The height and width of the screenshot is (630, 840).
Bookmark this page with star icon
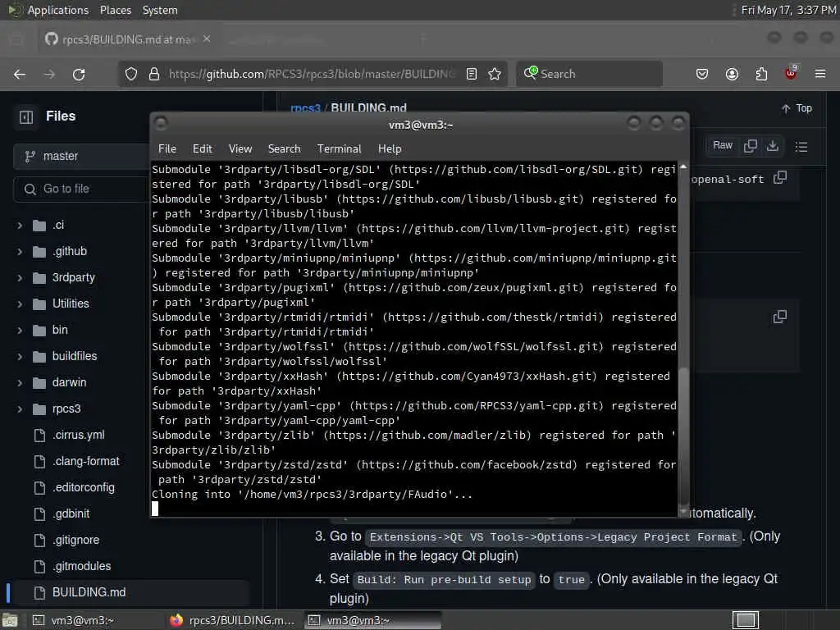point(495,74)
